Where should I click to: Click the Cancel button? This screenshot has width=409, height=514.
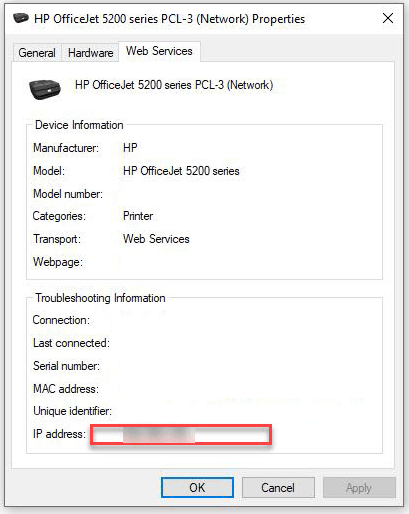click(278, 488)
